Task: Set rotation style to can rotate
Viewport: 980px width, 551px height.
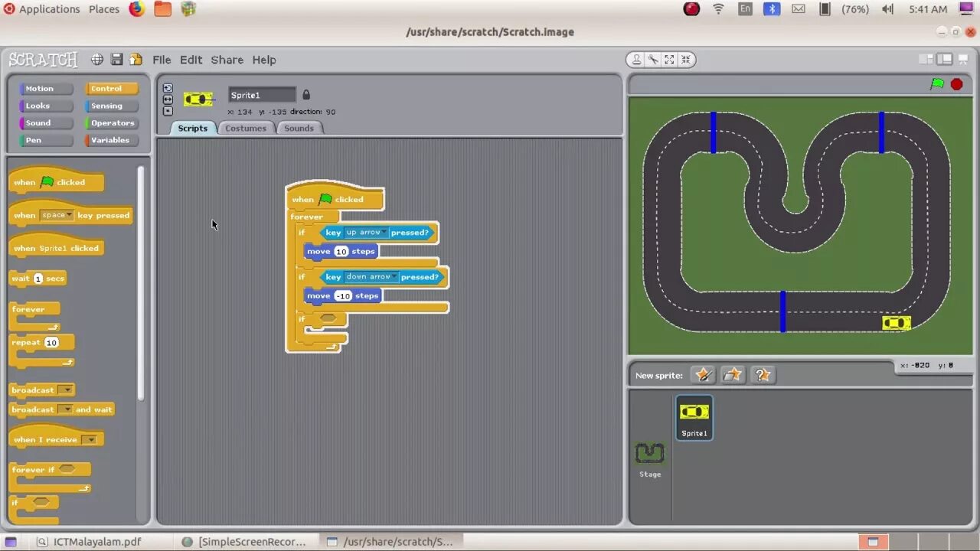Action: pyautogui.click(x=168, y=88)
